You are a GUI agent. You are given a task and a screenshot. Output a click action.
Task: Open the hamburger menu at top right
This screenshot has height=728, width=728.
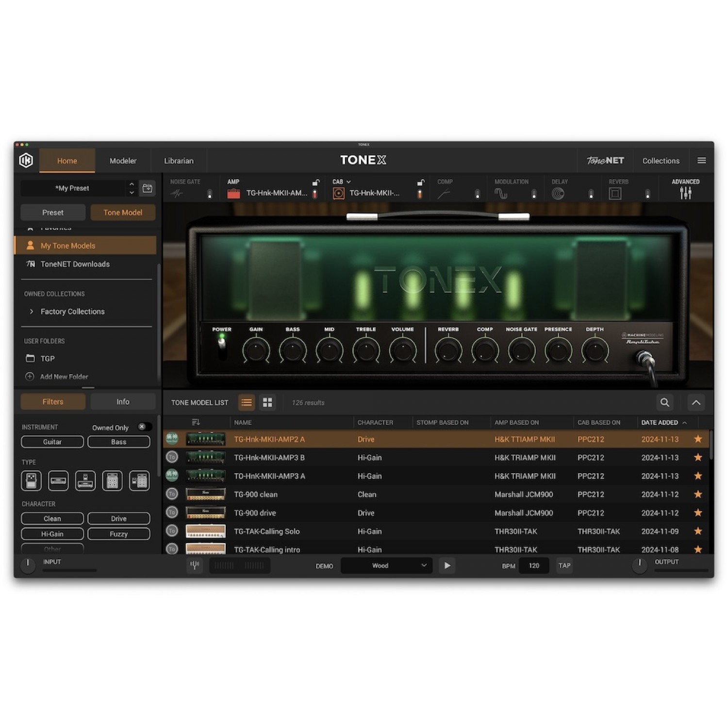[701, 161]
